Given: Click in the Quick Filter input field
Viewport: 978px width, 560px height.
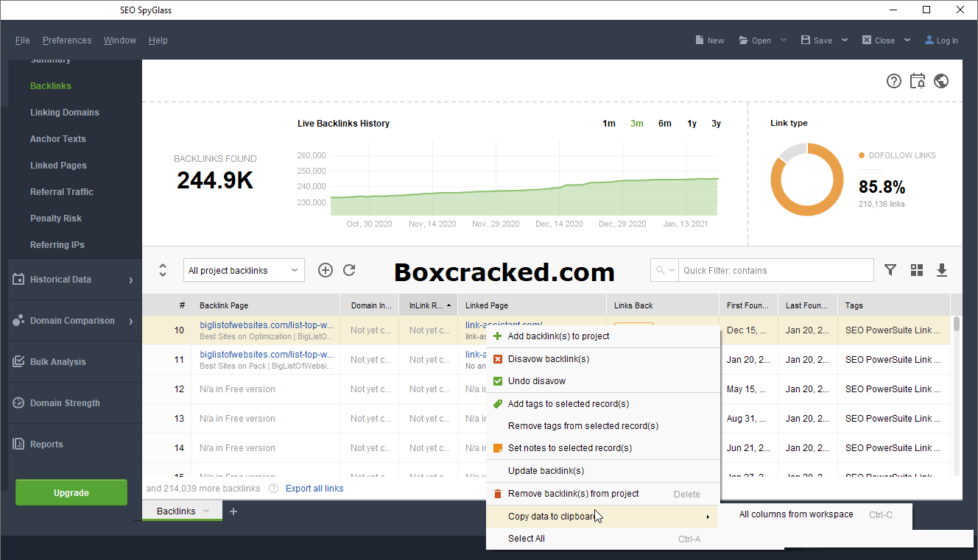Looking at the screenshot, I should 775,270.
